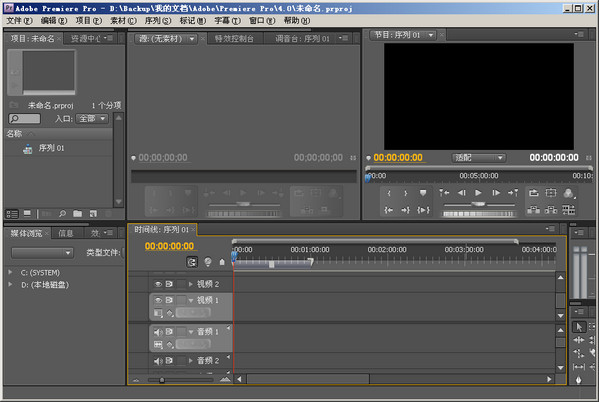Toggle the eye on the 视频 1 track
Viewport: 599px width, 402px height.
coord(158,300)
